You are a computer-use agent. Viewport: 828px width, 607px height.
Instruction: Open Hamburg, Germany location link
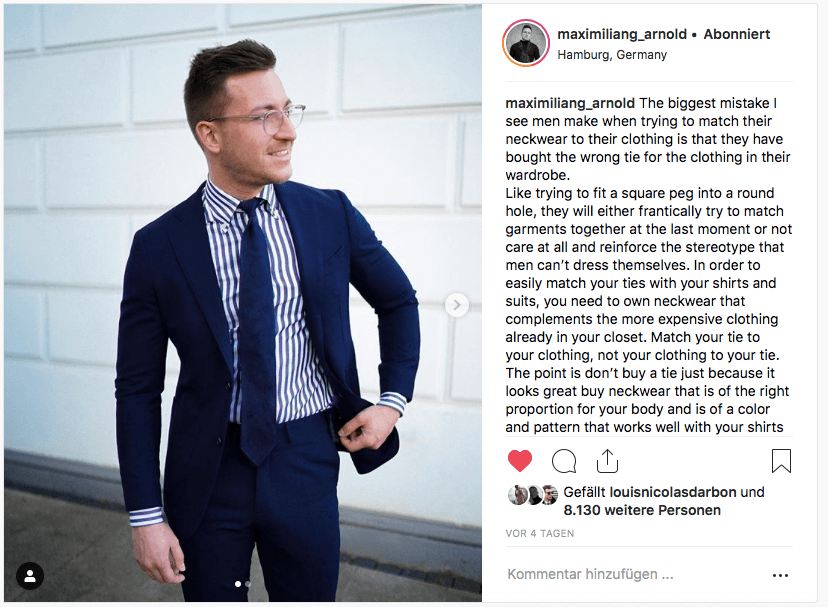612,55
